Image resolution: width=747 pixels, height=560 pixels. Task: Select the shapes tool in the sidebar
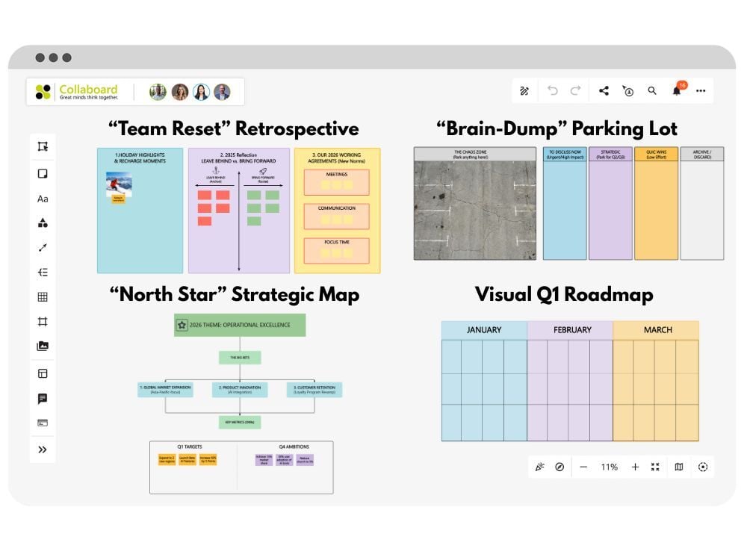[x=43, y=223]
